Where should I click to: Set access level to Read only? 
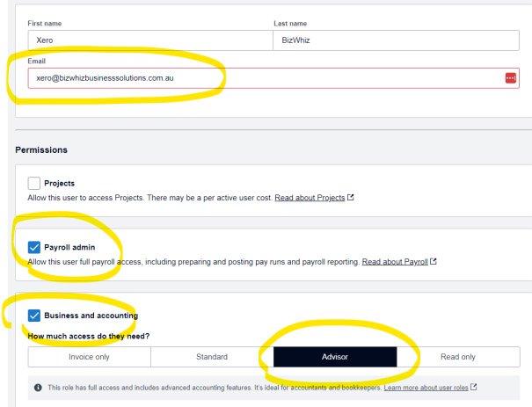click(x=458, y=357)
